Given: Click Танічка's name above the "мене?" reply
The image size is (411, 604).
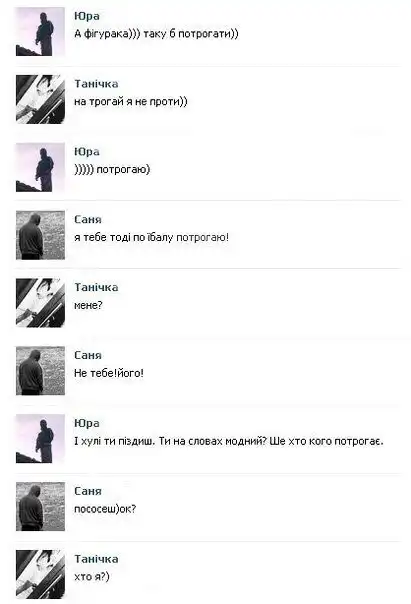Looking at the screenshot, I should pyautogui.click(x=96, y=287).
